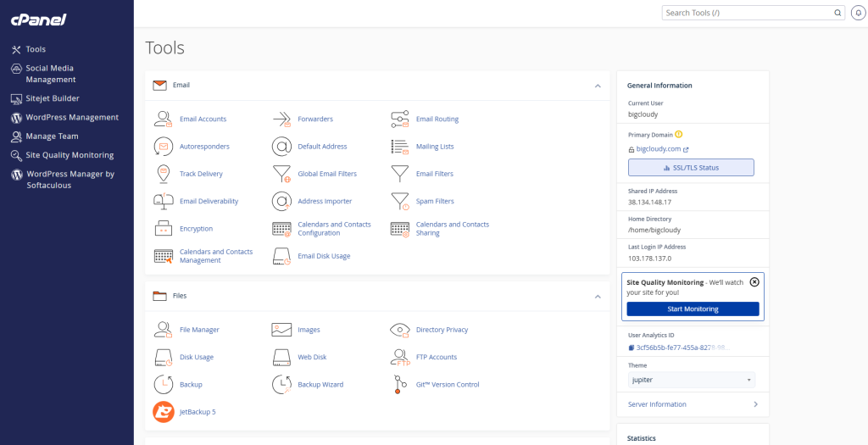The width and height of the screenshot is (868, 445).
Task: Open the Images icon
Action: tap(281, 330)
